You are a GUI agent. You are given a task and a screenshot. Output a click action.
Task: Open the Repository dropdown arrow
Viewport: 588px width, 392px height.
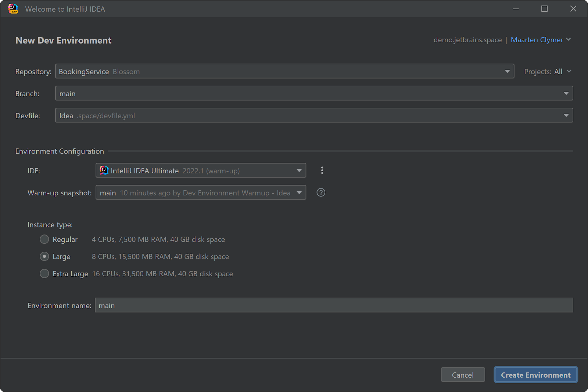pos(507,71)
